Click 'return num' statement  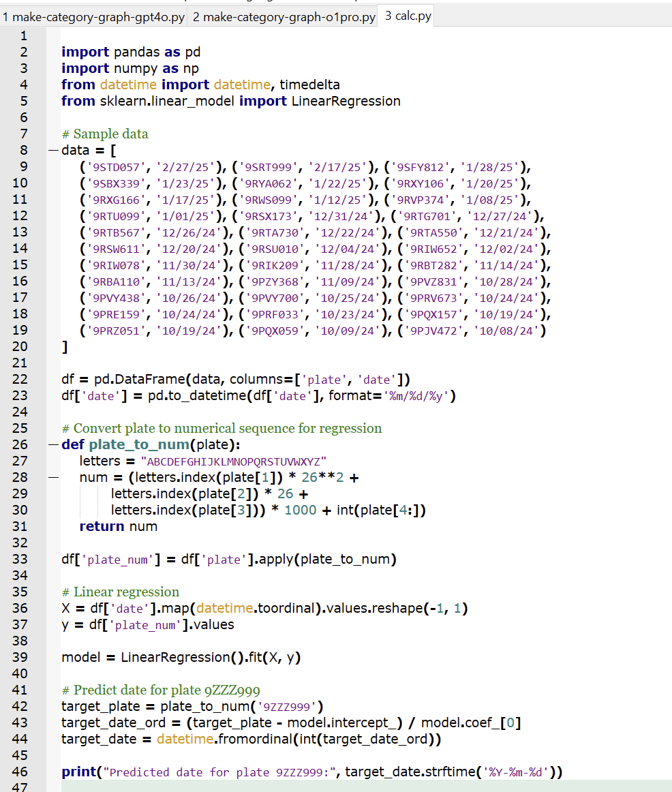[118, 526]
